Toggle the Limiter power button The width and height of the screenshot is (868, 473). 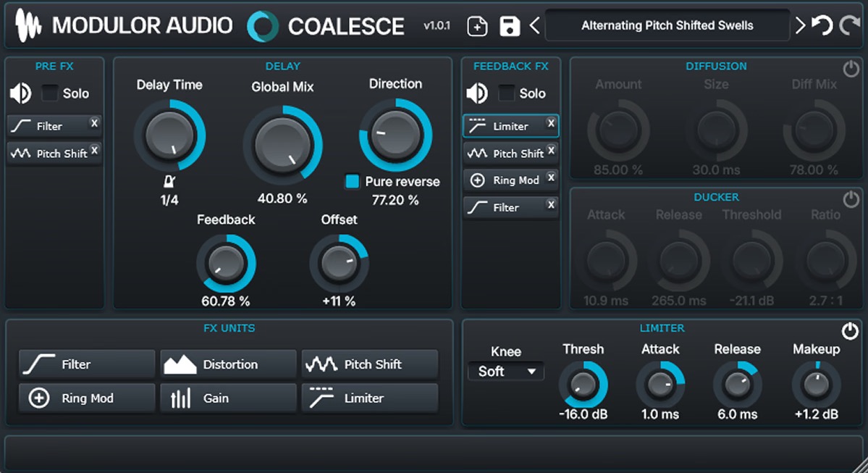851,331
